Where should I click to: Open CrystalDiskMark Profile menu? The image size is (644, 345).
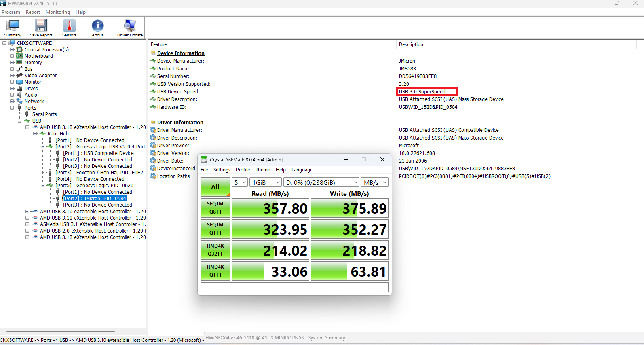[243, 170]
